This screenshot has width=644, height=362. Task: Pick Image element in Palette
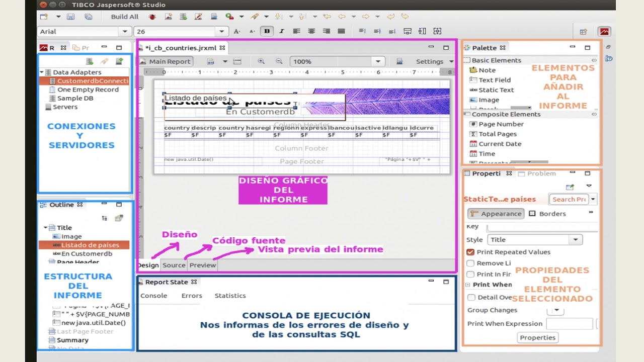click(x=484, y=100)
